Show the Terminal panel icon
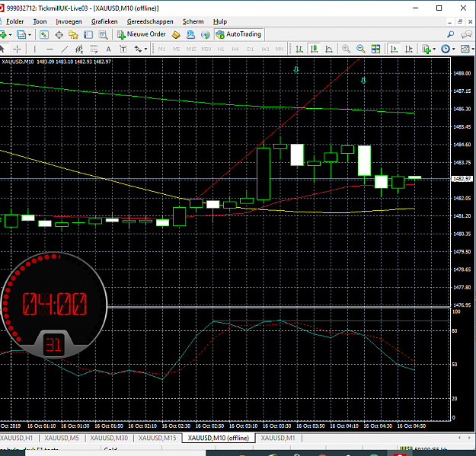 click(88, 34)
